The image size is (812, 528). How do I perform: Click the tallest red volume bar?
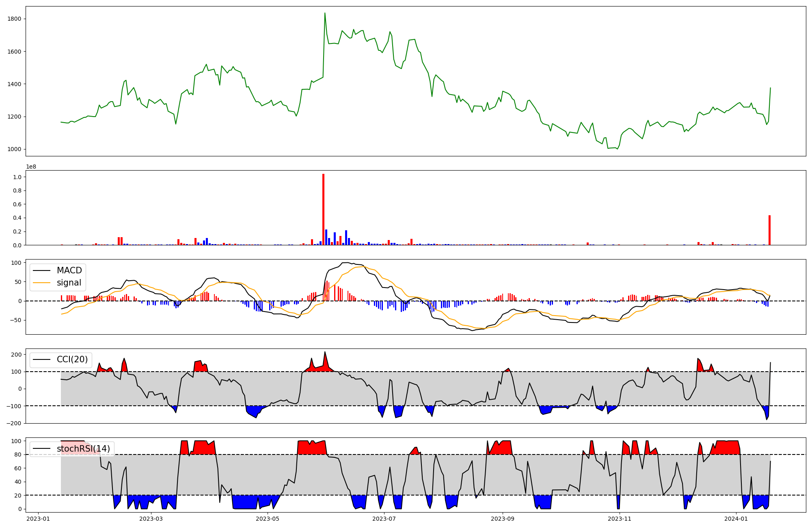(x=324, y=210)
